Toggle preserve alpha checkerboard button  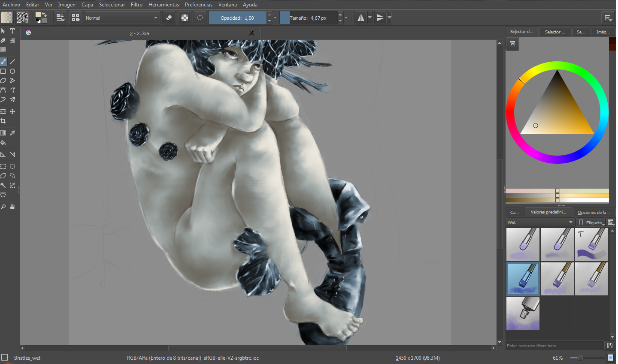point(185,18)
